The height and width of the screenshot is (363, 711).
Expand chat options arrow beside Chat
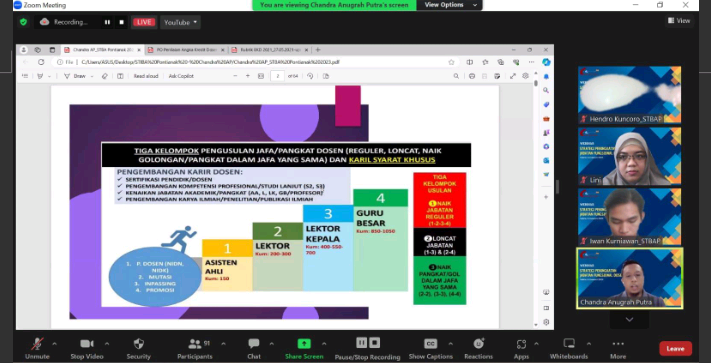[272, 344]
